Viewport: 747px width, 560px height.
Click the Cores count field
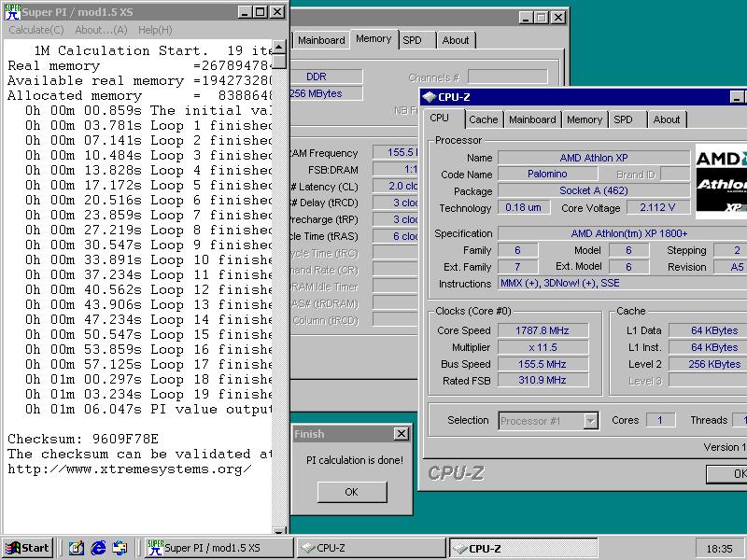(x=660, y=420)
